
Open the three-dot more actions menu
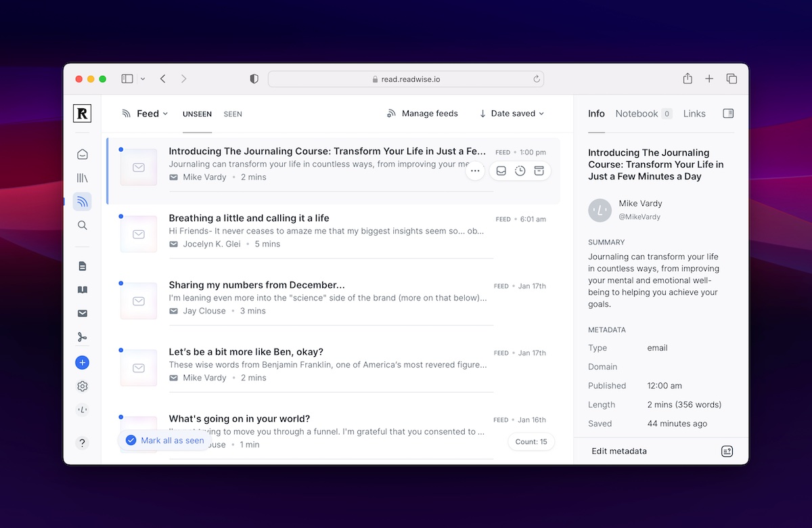pyautogui.click(x=475, y=171)
